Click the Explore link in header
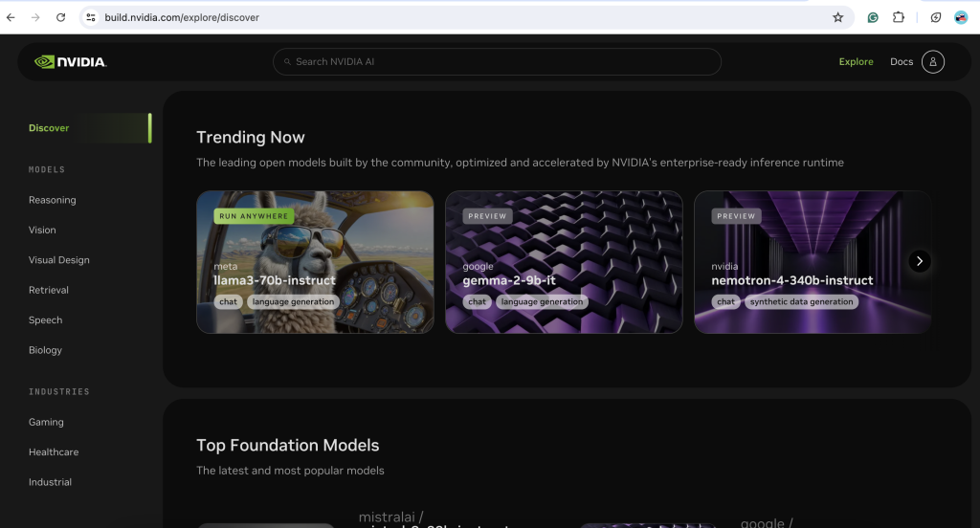 856,62
